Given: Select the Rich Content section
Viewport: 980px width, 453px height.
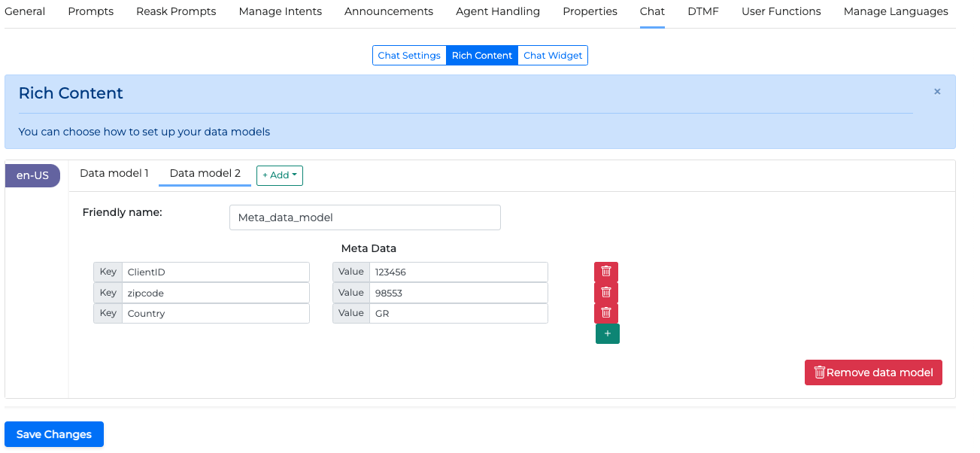Looking at the screenshot, I should tap(481, 56).
